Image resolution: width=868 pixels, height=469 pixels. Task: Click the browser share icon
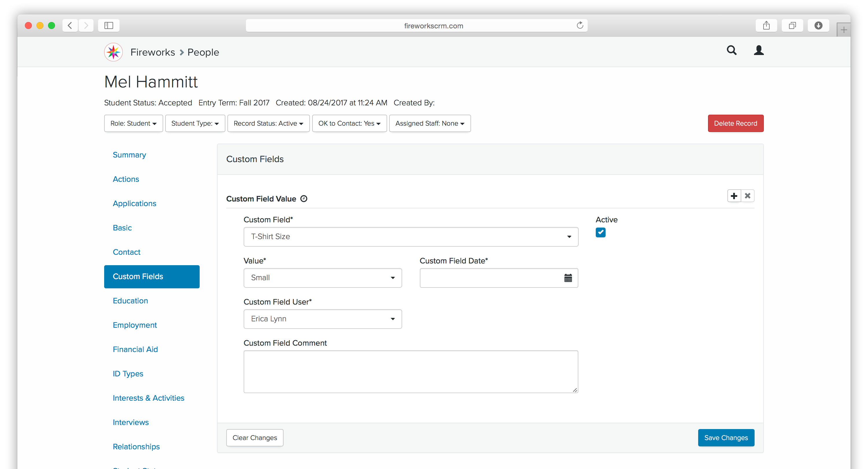tap(766, 26)
